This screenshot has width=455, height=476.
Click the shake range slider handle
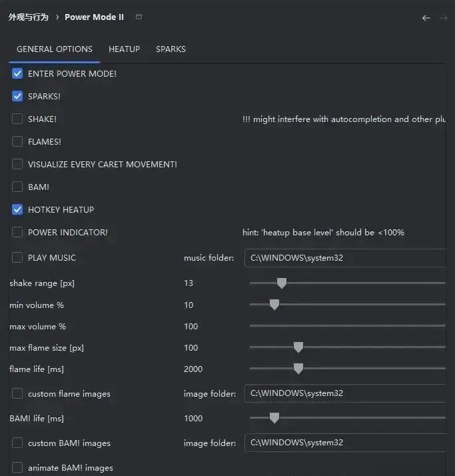point(282,283)
